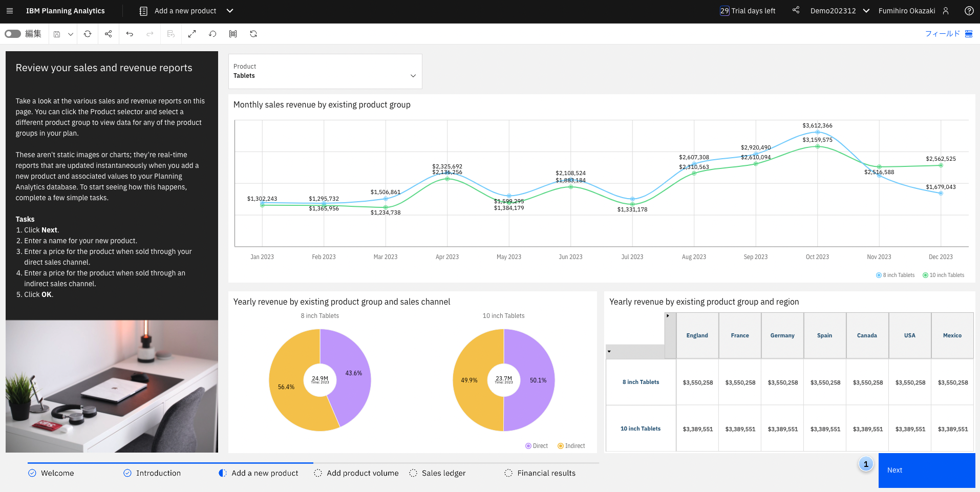The image size is (980, 492).
Task: Open the help question mark icon
Action: tap(969, 11)
